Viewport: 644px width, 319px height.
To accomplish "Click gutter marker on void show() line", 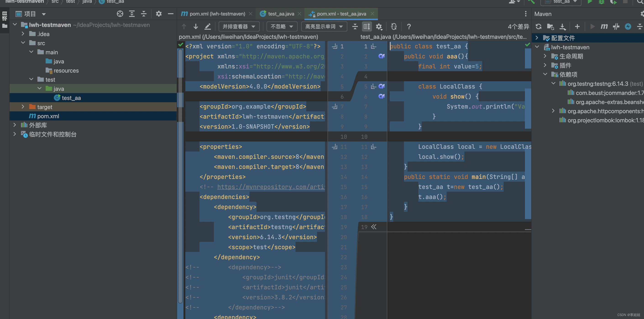I will [382, 97].
